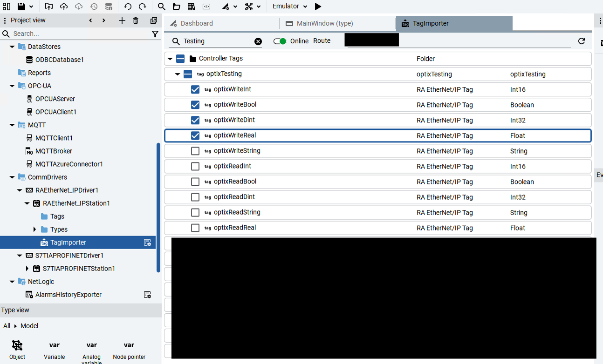Click the dashboard layout icon in top toolbar

(7, 7)
